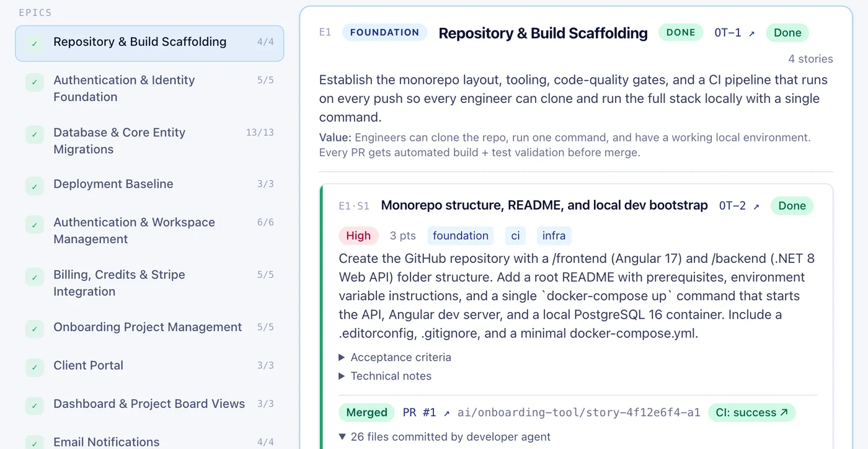This screenshot has width=868, height=449.
Task: Click the check icon beside Deployment Baseline
Action: point(35,185)
